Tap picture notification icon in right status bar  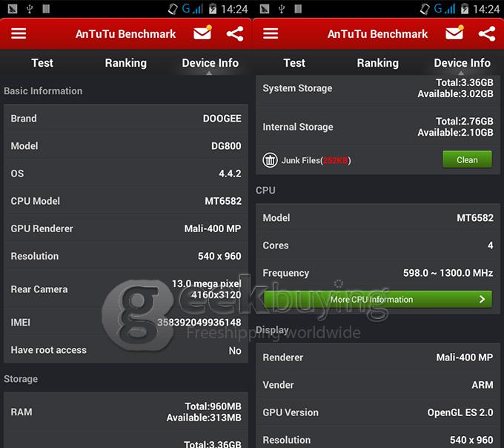click(265, 9)
